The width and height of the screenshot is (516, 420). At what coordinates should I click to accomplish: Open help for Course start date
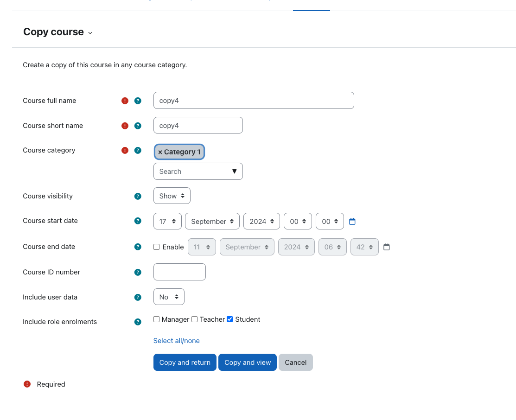pyautogui.click(x=138, y=221)
